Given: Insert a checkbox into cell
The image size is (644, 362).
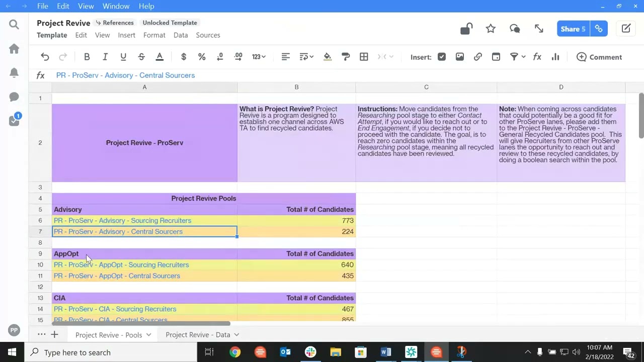Looking at the screenshot, I should point(441,57).
